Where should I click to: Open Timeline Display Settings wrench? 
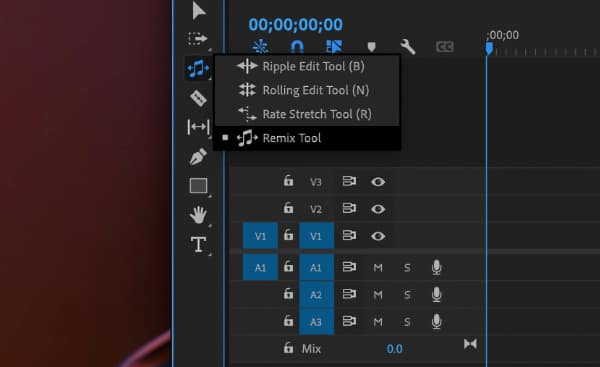tap(408, 47)
